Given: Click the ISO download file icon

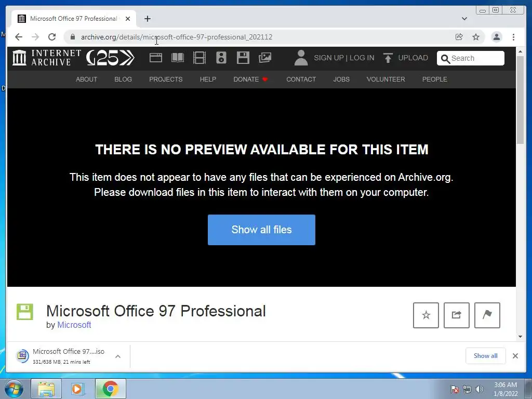Looking at the screenshot, I should (22, 355).
